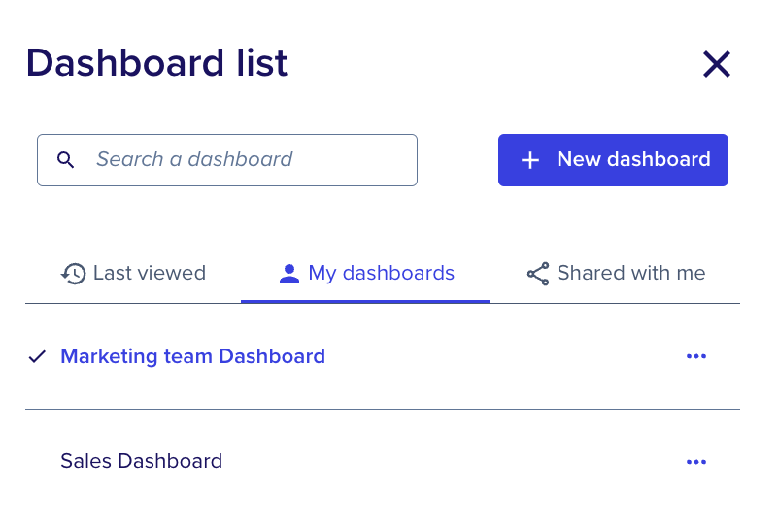Select blank area of Sales Dashboard row
Image resolution: width=779 pixels, height=532 pixels.
[x=447, y=461]
